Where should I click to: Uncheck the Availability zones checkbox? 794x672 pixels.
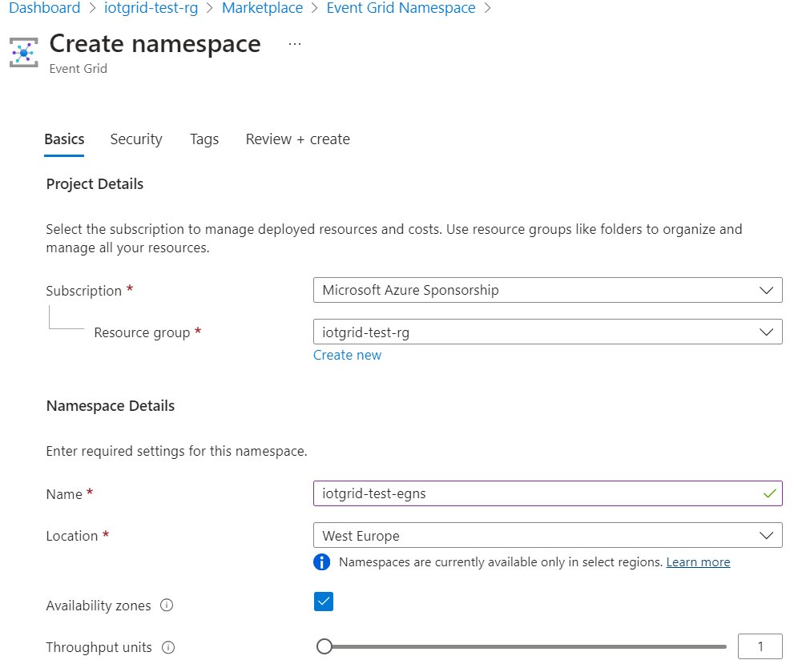[x=324, y=602]
